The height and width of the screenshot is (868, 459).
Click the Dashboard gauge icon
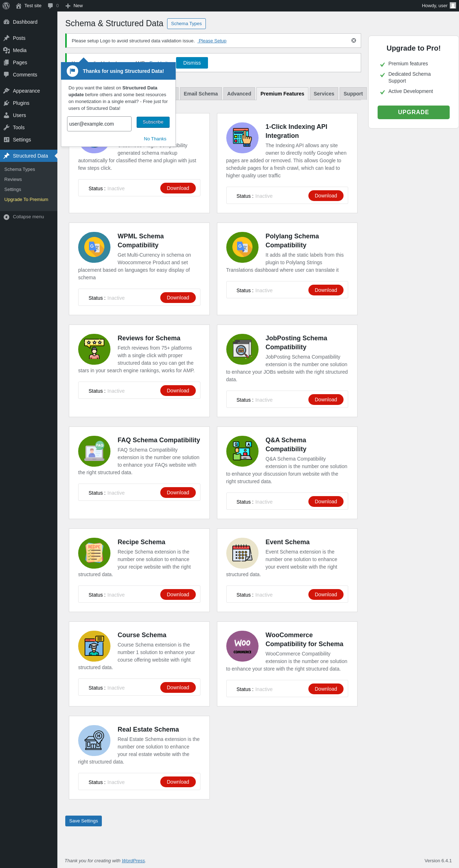pyautogui.click(x=6, y=22)
